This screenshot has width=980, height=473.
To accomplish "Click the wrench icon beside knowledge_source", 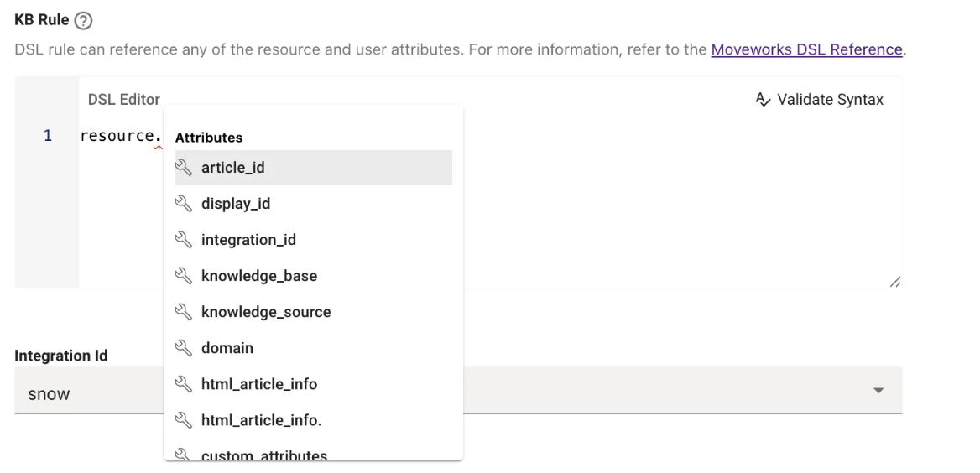I will point(183,312).
